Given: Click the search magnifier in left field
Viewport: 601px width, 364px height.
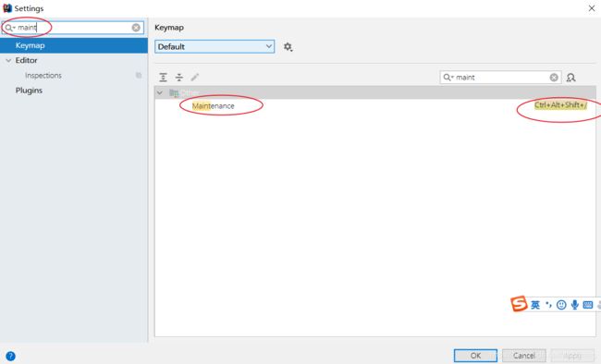Looking at the screenshot, I should (9, 28).
